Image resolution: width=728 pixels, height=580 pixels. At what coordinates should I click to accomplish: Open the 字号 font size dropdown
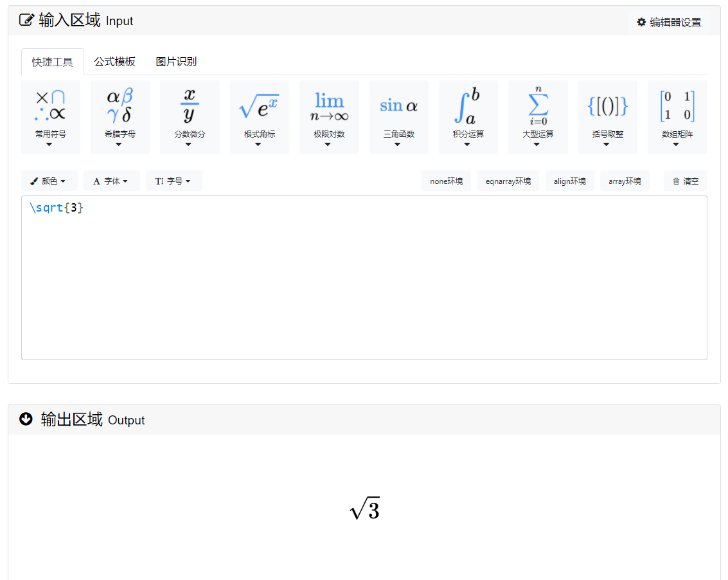[173, 181]
